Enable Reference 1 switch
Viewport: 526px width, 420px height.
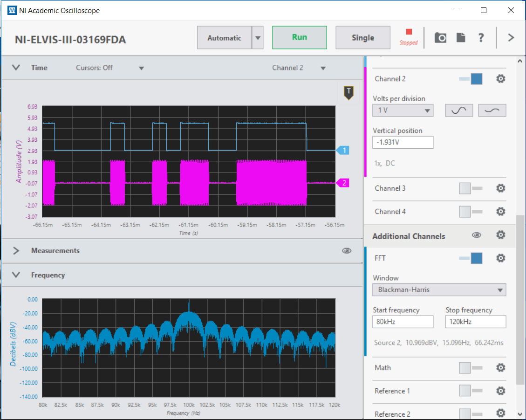click(471, 391)
